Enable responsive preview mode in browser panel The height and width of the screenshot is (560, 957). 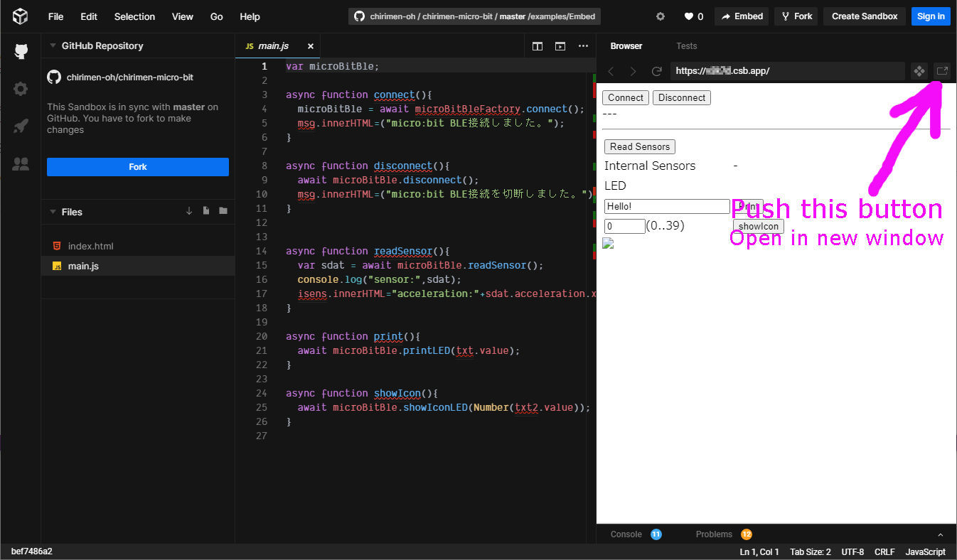click(x=919, y=71)
